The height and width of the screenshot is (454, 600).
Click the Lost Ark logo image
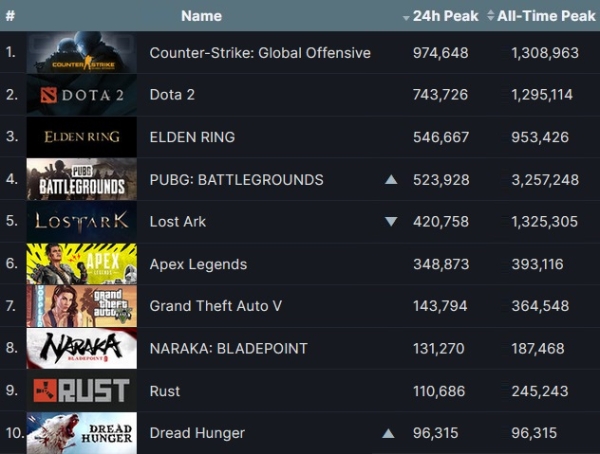click(82, 222)
